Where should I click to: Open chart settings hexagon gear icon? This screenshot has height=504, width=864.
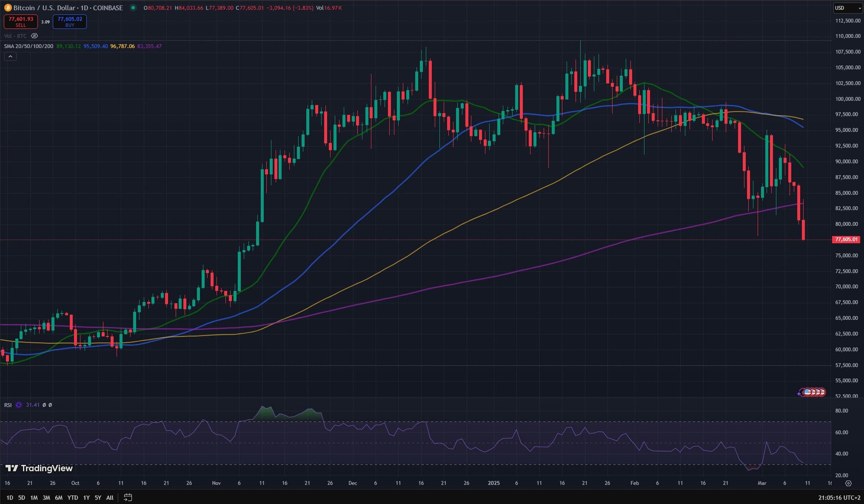pyautogui.click(x=848, y=483)
